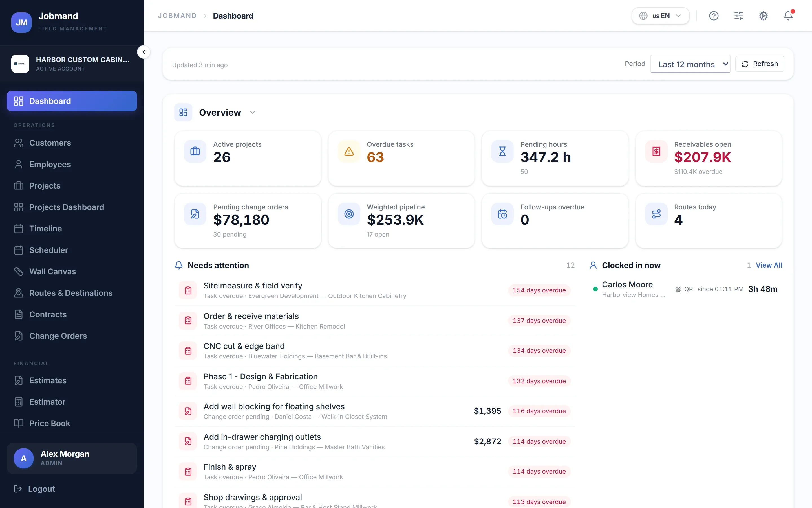Screen dimensions: 812x508
Task: Click the 137 days overdue badge
Action: coord(539,321)
